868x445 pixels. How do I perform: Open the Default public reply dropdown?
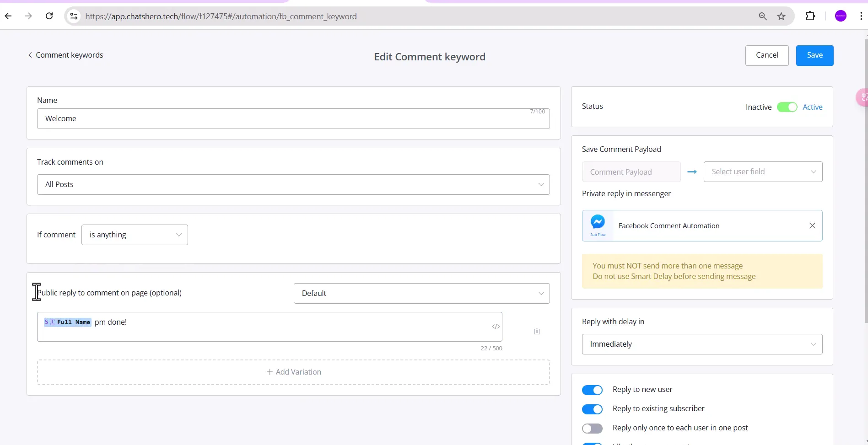coord(421,293)
